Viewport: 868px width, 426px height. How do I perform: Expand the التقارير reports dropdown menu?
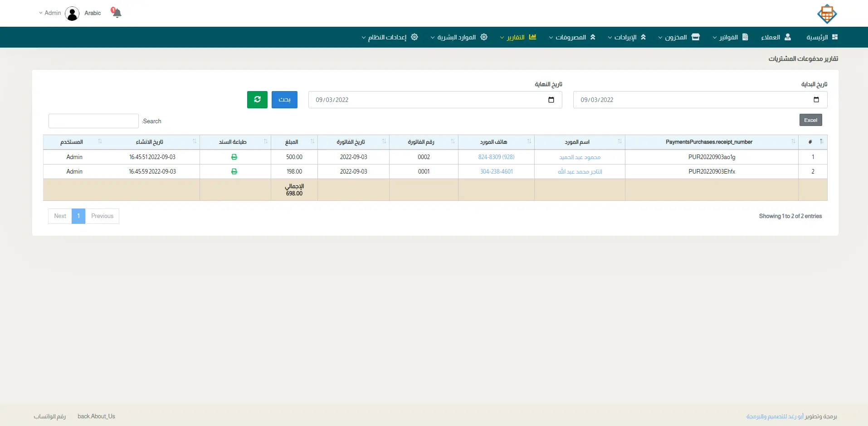(x=518, y=37)
